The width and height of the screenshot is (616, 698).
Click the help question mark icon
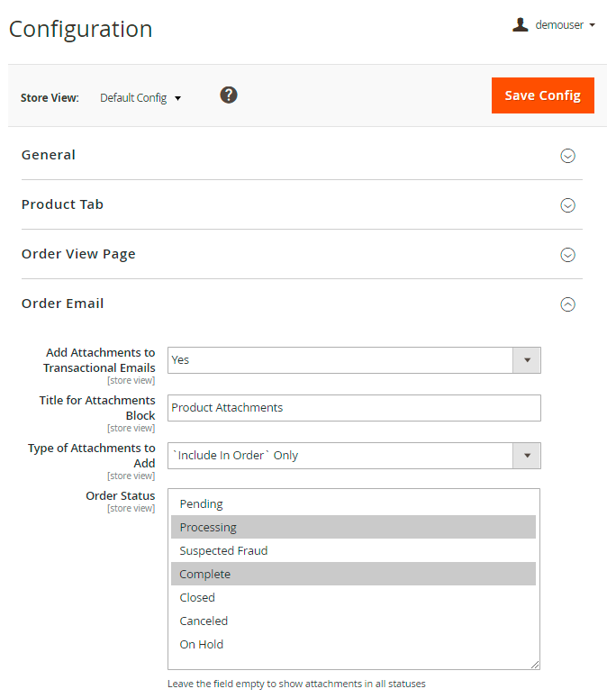tap(229, 95)
